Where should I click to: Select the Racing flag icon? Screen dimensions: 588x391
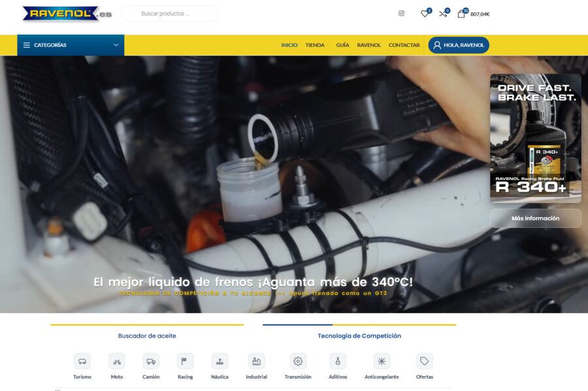186,362
